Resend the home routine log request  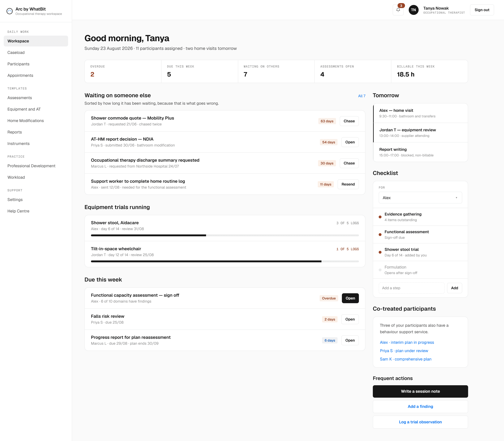point(348,184)
